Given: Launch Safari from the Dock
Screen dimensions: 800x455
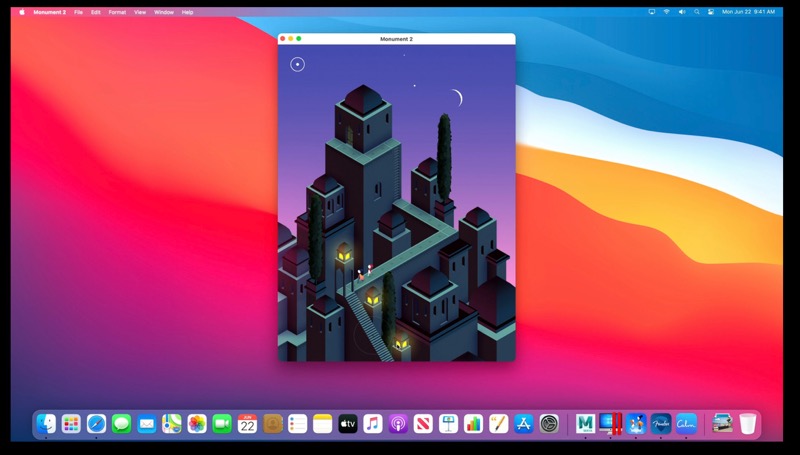Looking at the screenshot, I should pos(96,423).
